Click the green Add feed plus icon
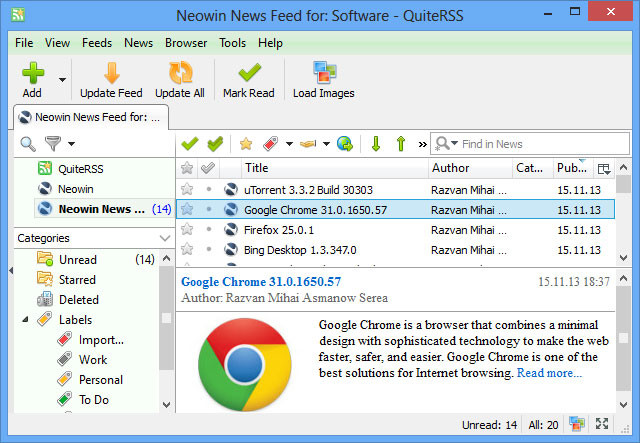Screen dimensions: 640x443 [x=33, y=72]
